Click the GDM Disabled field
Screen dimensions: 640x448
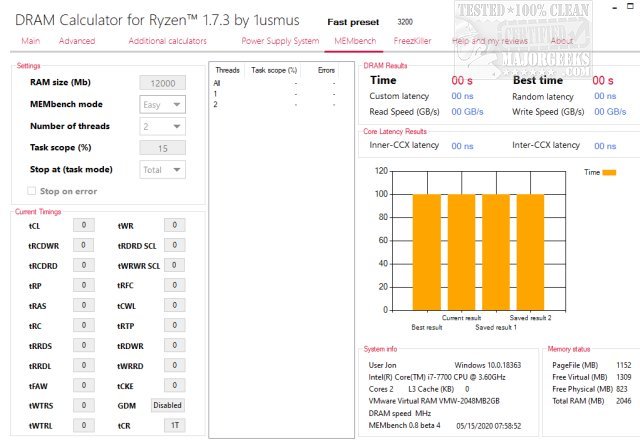(168, 405)
